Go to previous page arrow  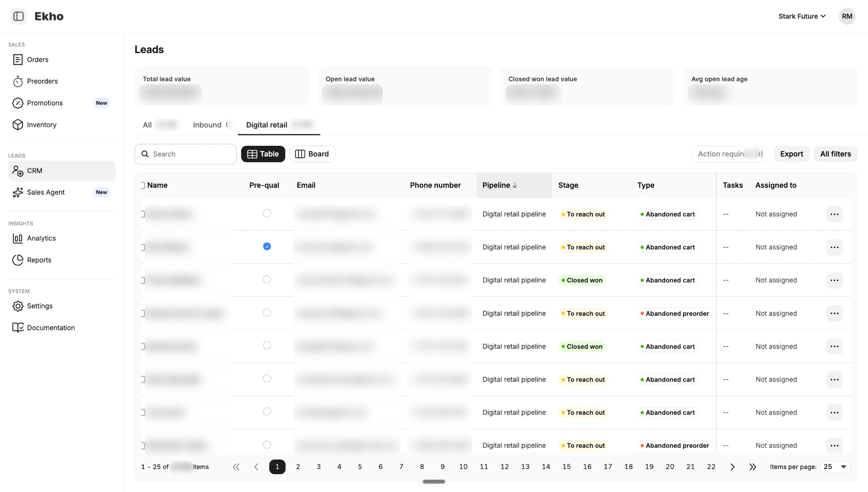click(256, 467)
